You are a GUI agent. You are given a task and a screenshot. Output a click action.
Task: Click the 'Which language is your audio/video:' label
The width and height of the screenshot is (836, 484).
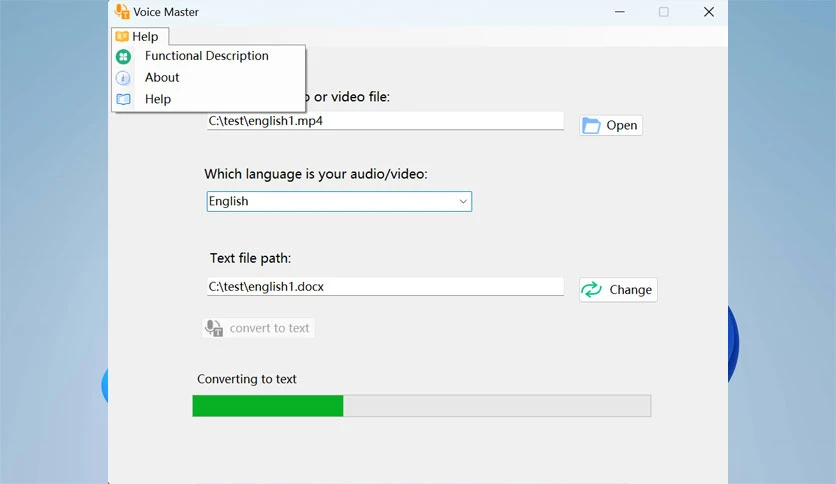[x=316, y=174]
